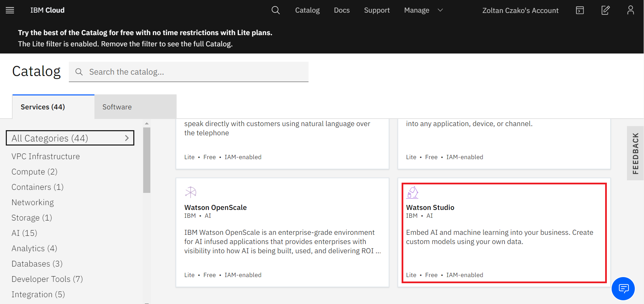Open the user profile avatar icon
Image resolution: width=644 pixels, height=304 pixels.
631,10
